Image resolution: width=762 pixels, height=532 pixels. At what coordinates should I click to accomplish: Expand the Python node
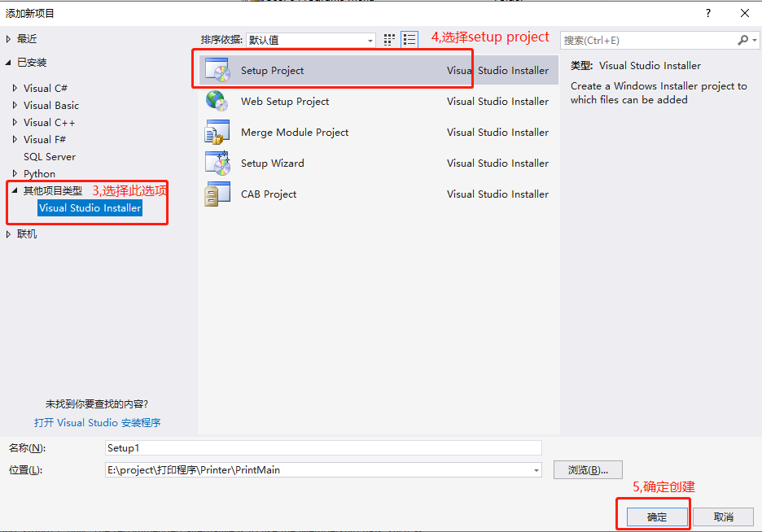point(15,173)
